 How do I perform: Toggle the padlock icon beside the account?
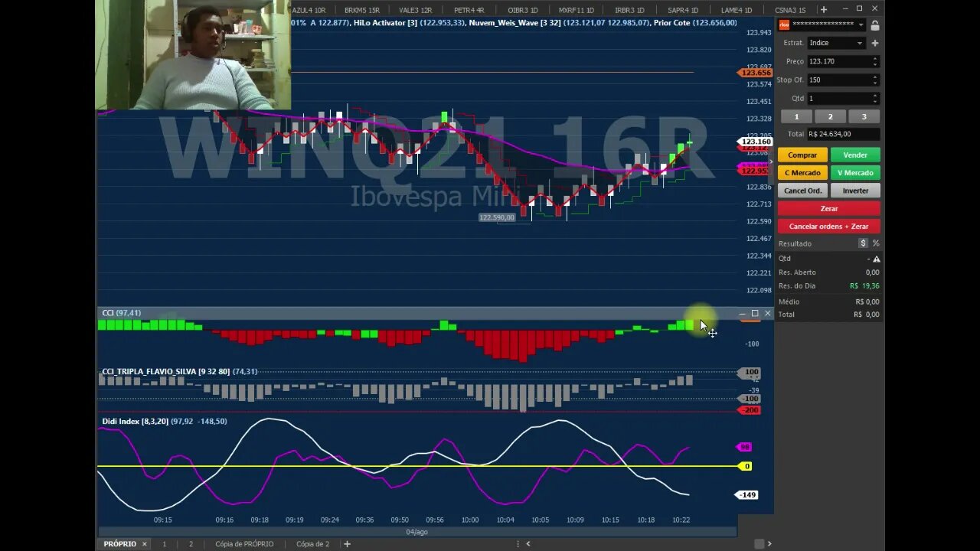(875, 25)
